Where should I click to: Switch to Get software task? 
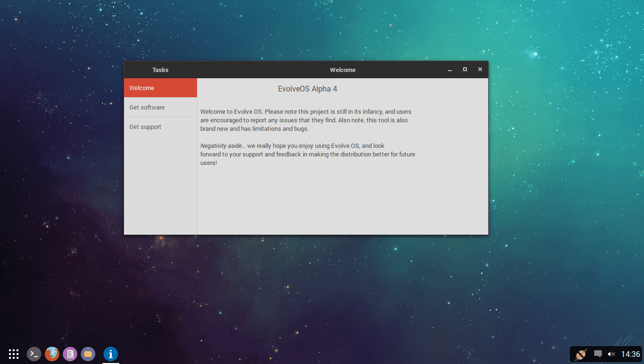[161, 107]
